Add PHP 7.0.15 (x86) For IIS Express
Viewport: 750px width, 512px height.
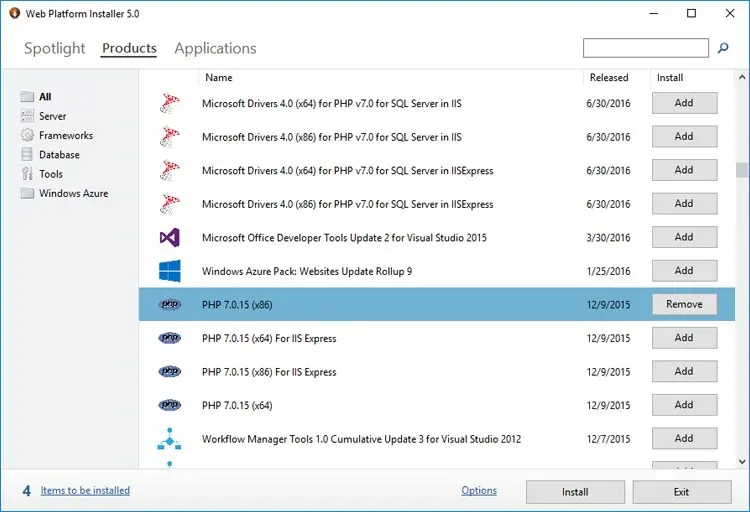pos(684,371)
